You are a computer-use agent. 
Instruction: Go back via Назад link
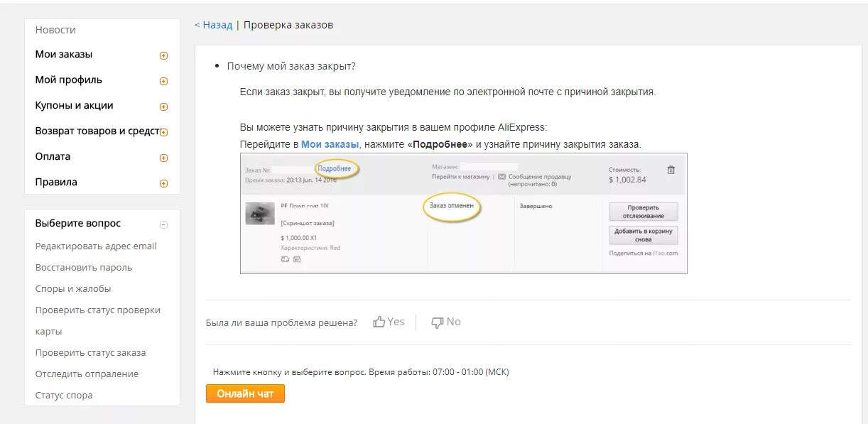point(214,25)
